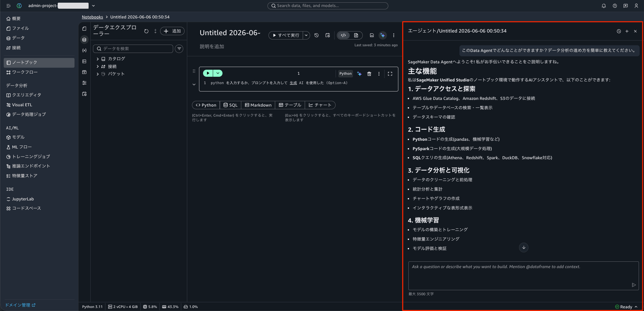Collapse the left navigation sidebar
Screen dimensions: 644x311
pyautogui.click(x=8, y=6)
